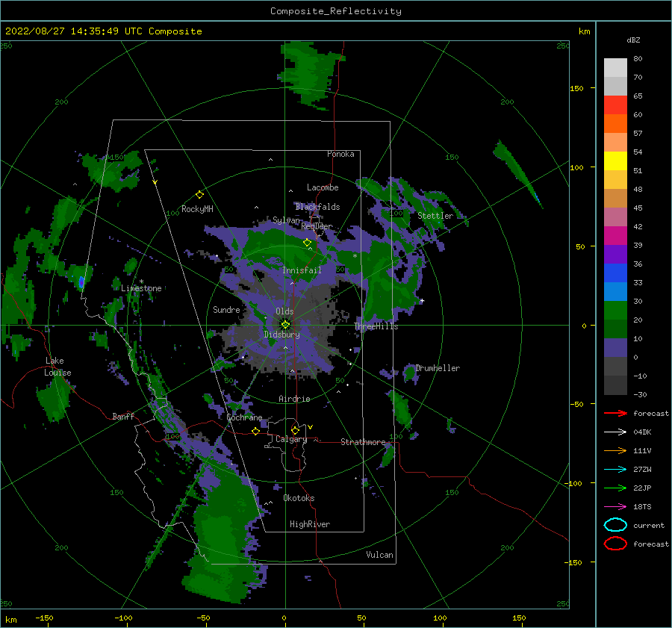Click the Composite_Reflectivity title
The image size is (672, 628).
click(335, 11)
